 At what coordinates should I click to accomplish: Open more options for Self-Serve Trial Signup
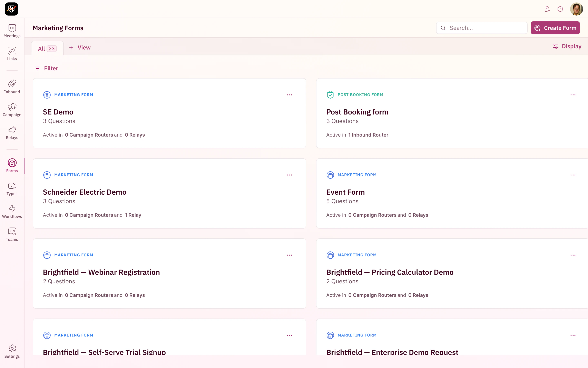(290, 335)
